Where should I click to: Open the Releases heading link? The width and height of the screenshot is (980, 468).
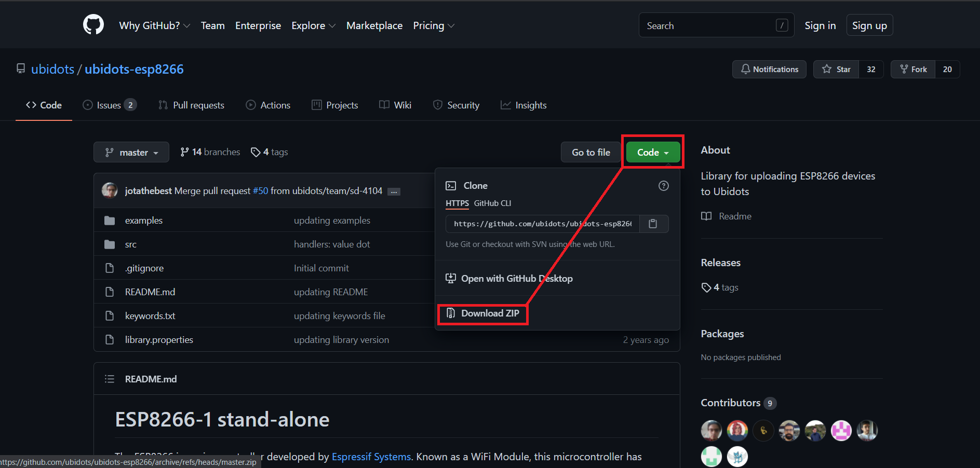pyautogui.click(x=721, y=263)
